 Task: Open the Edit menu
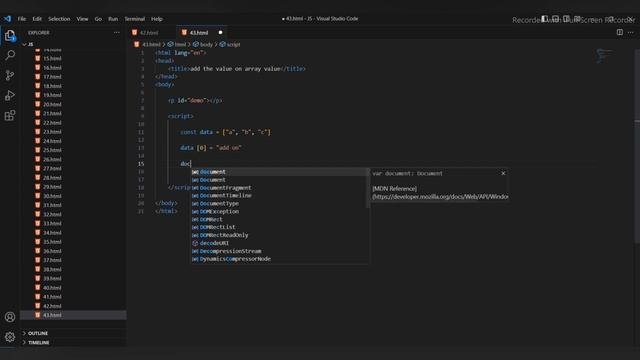tap(37, 19)
